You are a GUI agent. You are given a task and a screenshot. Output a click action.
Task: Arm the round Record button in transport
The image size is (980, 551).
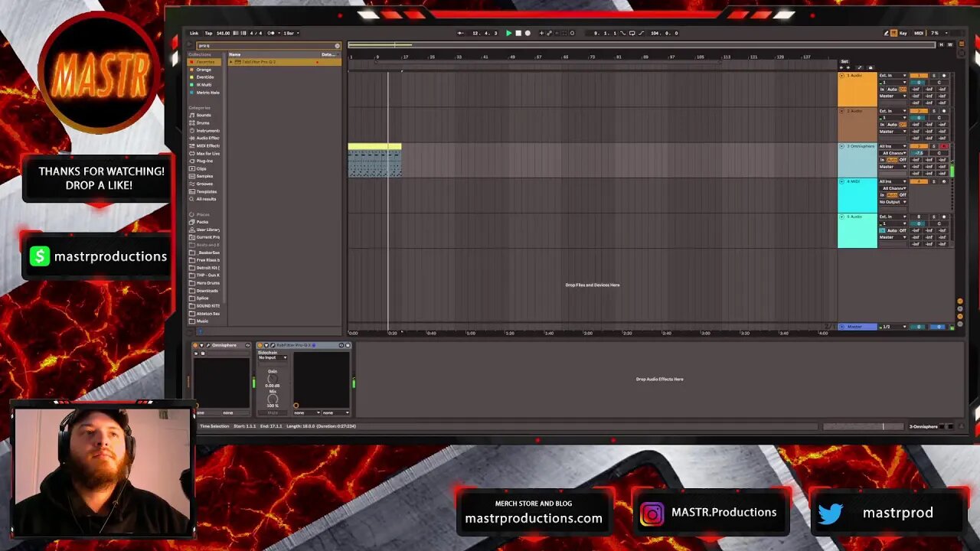(527, 33)
